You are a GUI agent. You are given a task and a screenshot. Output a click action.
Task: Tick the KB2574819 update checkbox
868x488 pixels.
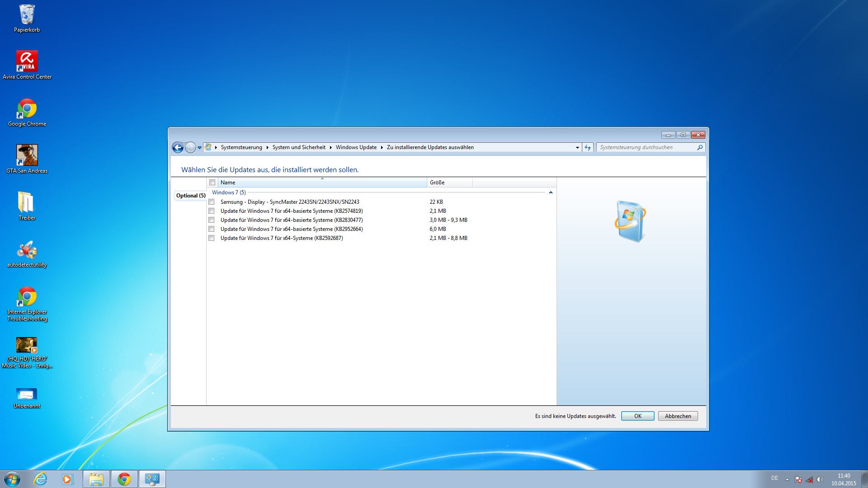click(211, 211)
